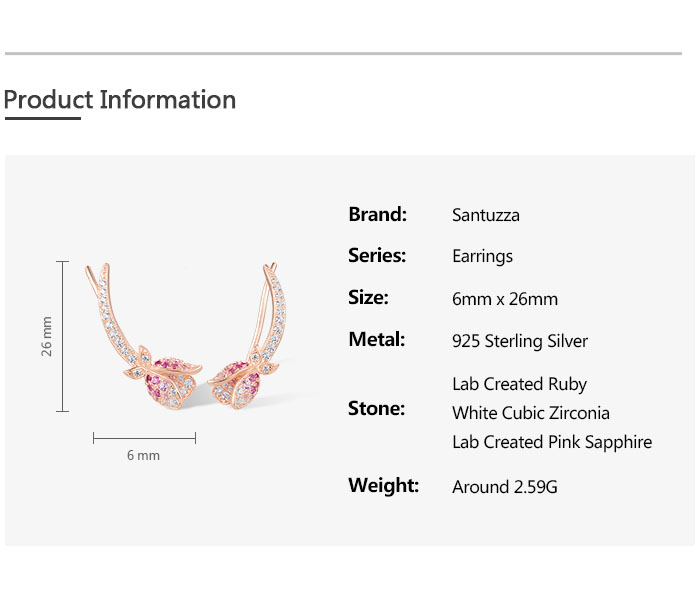The height and width of the screenshot is (596, 700).
Task: Click the dark underline beneath Product Information
Action: click(42, 118)
